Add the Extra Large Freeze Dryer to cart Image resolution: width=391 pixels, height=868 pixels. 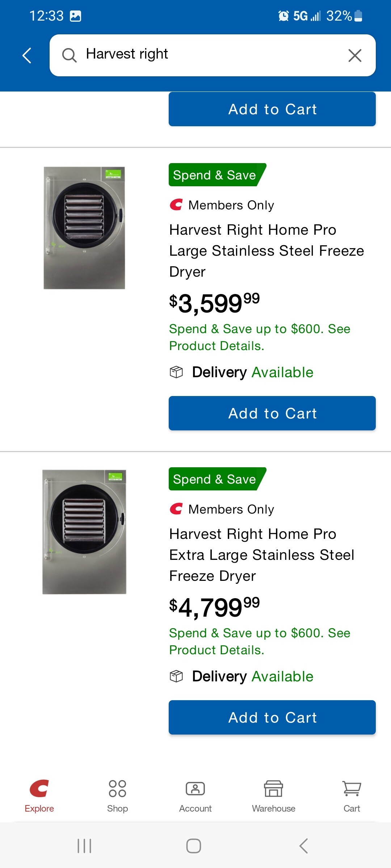(x=272, y=718)
